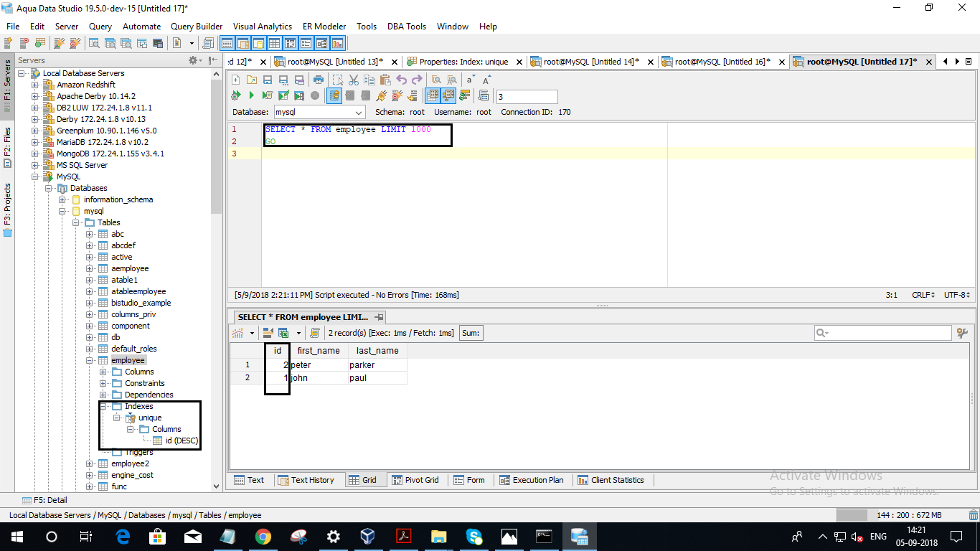The height and width of the screenshot is (551, 980).
Task: Collapse the MySQL server node
Action: (x=35, y=176)
